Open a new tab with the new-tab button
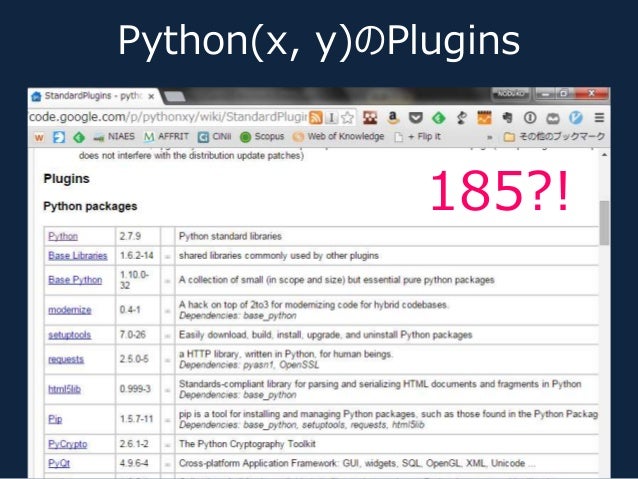 [x=175, y=97]
